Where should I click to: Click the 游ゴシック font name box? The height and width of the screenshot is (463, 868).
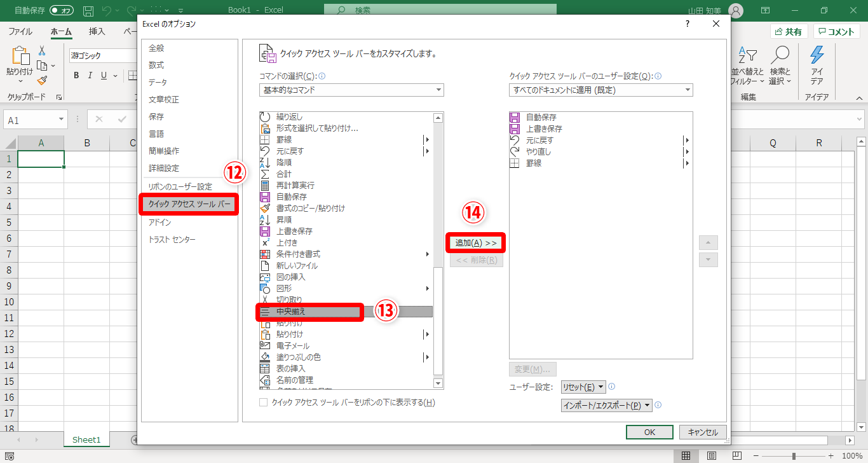(102, 56)
